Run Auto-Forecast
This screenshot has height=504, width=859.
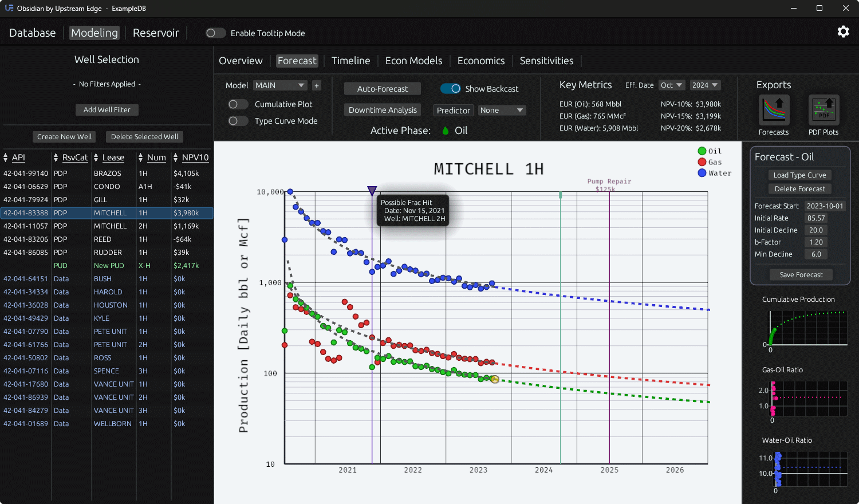point(382,89)
